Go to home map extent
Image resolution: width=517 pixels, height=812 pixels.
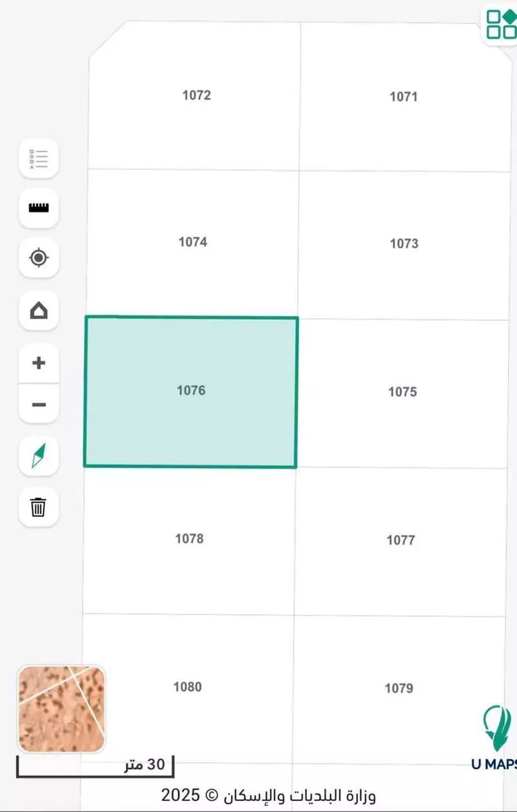(39, 310)
